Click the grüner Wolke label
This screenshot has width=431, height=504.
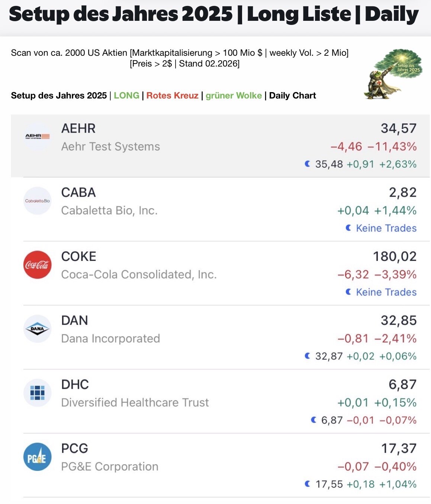click(234, 96)
